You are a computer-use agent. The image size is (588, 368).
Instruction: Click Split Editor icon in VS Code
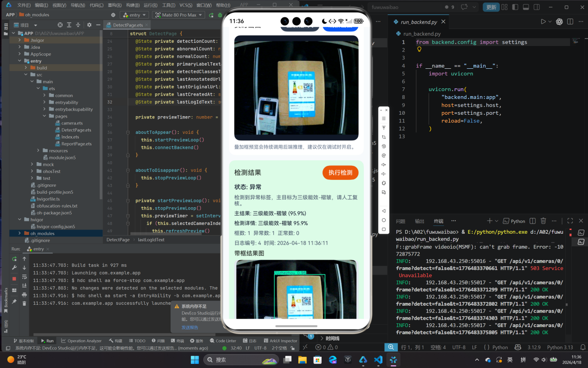click(x=570, y=21)
